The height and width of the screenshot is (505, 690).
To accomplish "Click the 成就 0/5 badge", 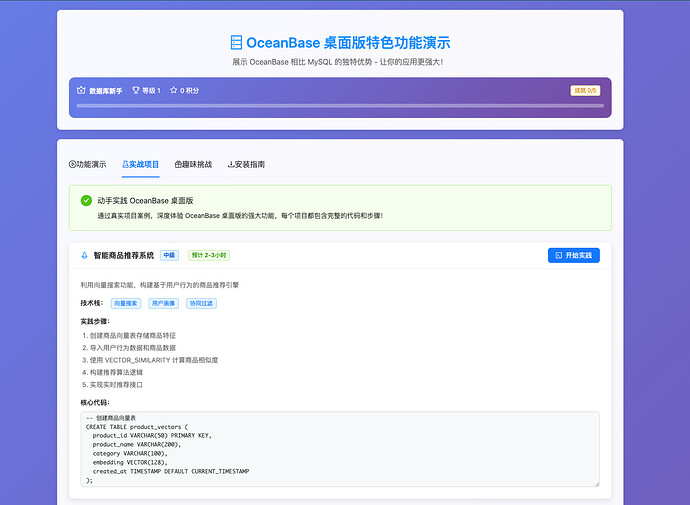I will pos(585,91).
